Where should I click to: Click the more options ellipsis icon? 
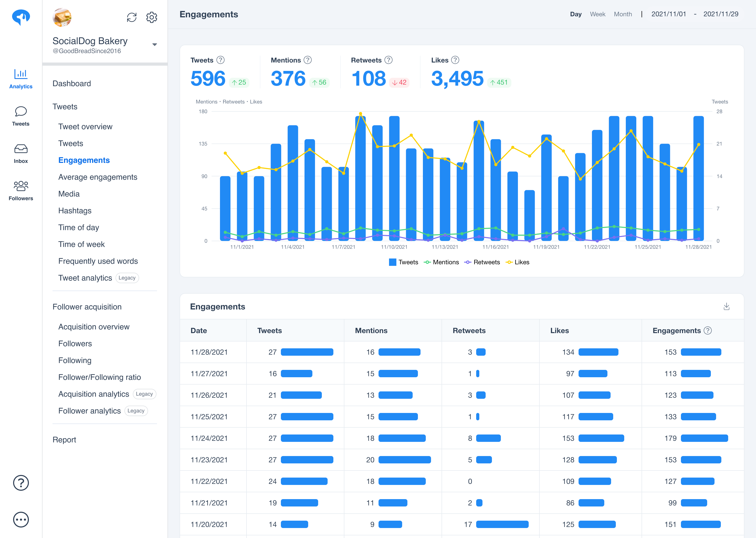[x=21, y=519]
